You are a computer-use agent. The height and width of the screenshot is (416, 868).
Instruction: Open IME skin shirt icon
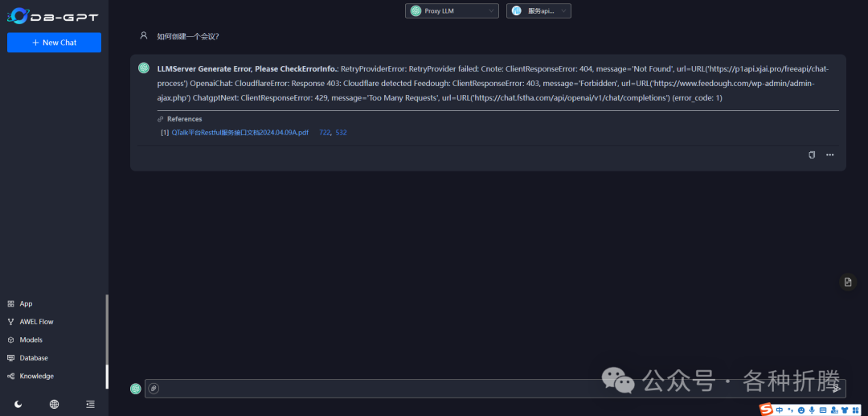pyautogui.click(x=845, y=410)
